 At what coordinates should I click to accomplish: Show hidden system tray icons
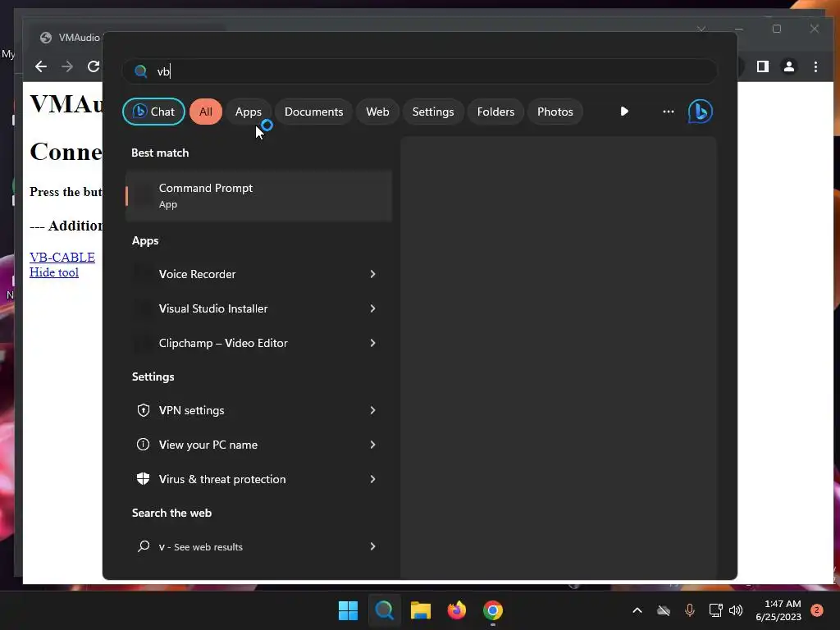coord(637,610)
